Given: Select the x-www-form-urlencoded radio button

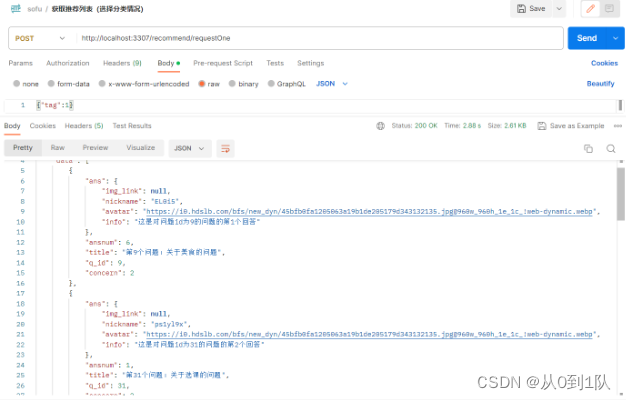Looking at the screenshot, I should pos(102,83).
